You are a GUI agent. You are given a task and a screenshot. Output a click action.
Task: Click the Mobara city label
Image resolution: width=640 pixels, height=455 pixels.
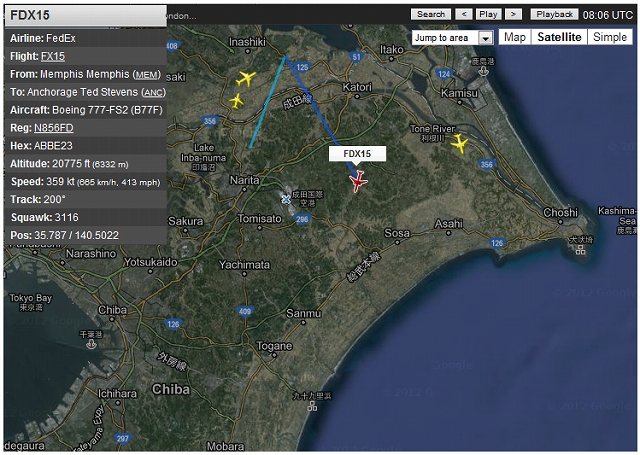[225, 446]
